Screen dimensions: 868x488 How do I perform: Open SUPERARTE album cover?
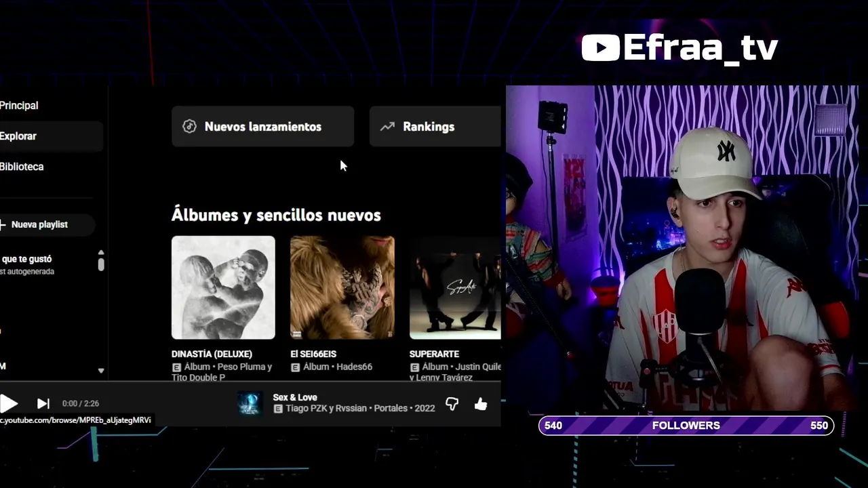click(455, 287)
